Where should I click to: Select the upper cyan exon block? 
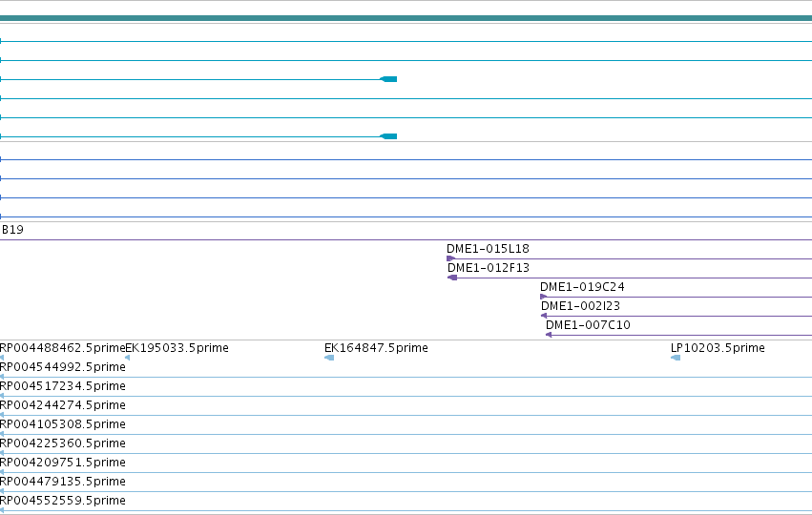[x=388, y=79]
